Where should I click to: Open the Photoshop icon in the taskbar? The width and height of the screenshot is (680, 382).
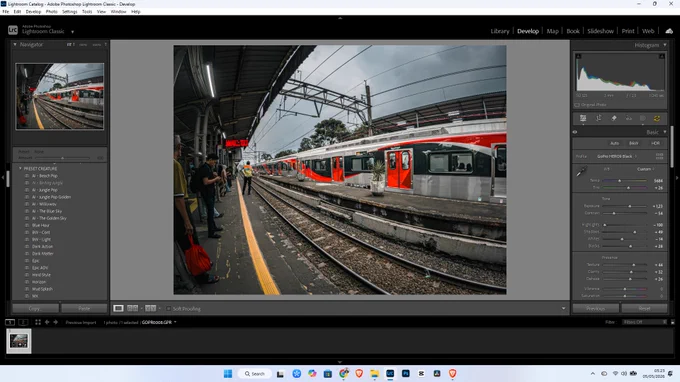pos(405,373)
